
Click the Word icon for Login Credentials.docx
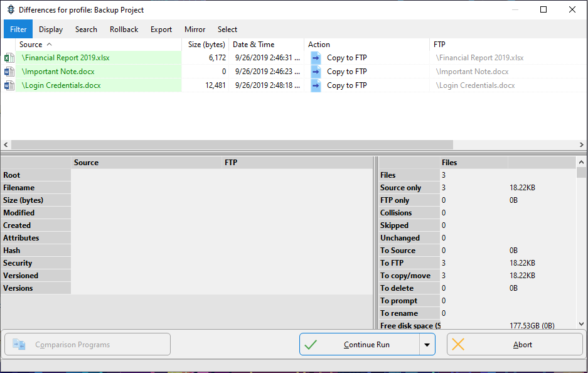(9, 85)
